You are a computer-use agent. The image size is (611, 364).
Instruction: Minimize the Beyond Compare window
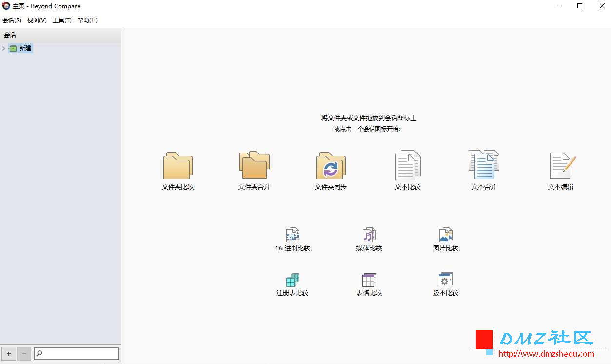557,6
